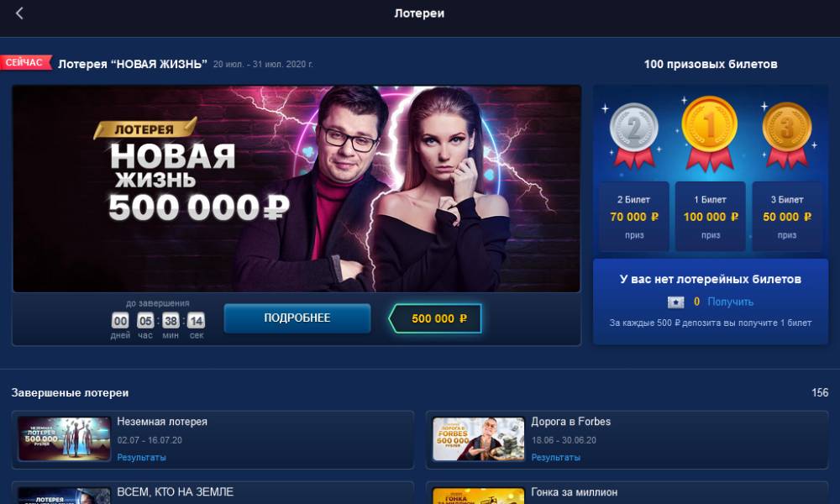Open the ВСЕМ, КТО НА ЗЕМЛЕ lottery entry
This screenshot has width=840, height=504.
(x=213, y=493)
